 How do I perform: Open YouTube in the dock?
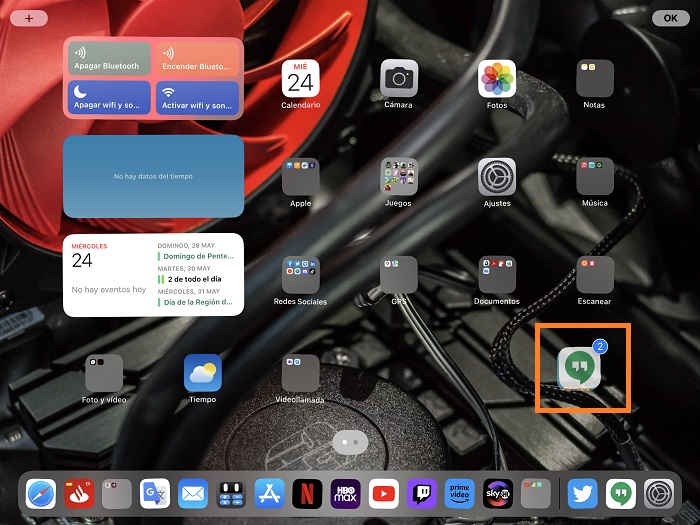pos(383,494)
